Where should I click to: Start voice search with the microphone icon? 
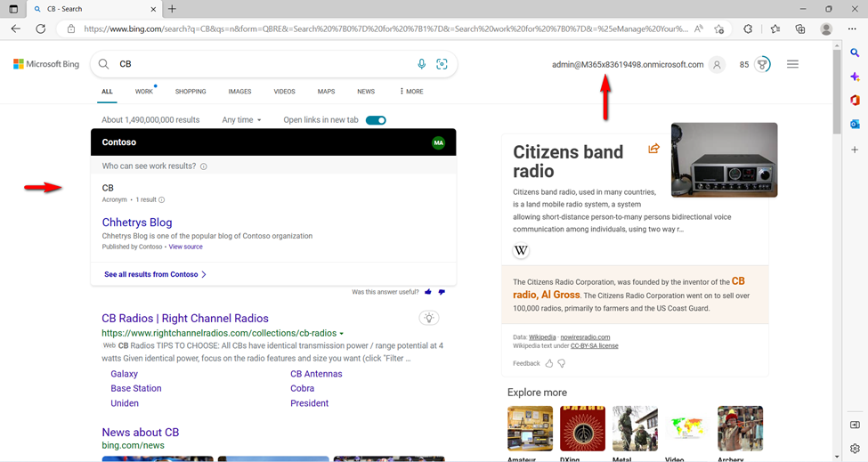(x=421, y=64)
